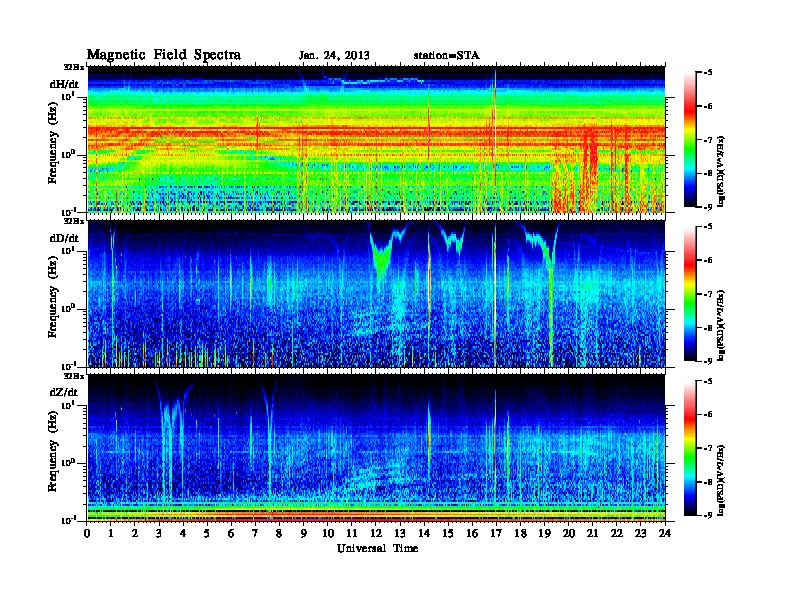The width and height of the screenshot is (792, 612).
Task: Click hour tick label "7" on time axis
Action: [x=255, y=534]
